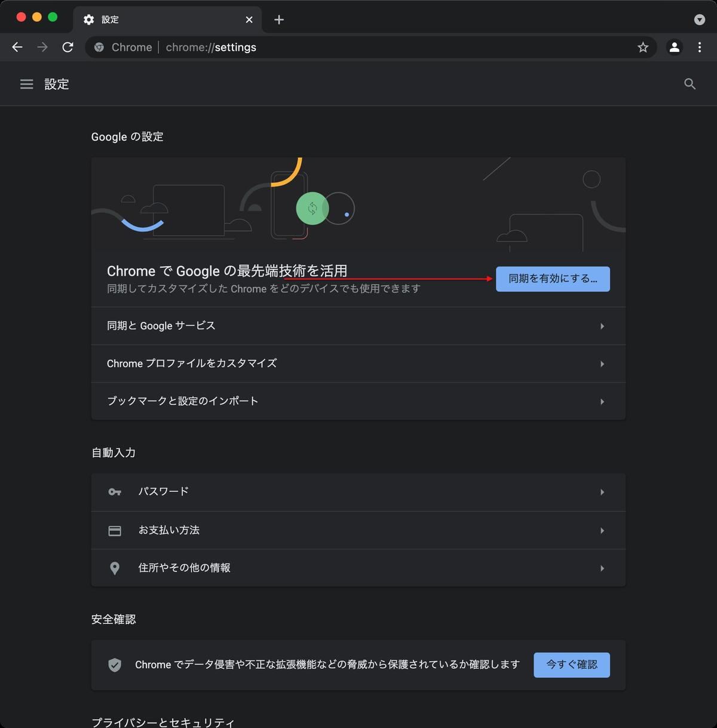Click the green sync icon in the banner
Viewport: 717px width, 728px height.
tap(312, 209)
